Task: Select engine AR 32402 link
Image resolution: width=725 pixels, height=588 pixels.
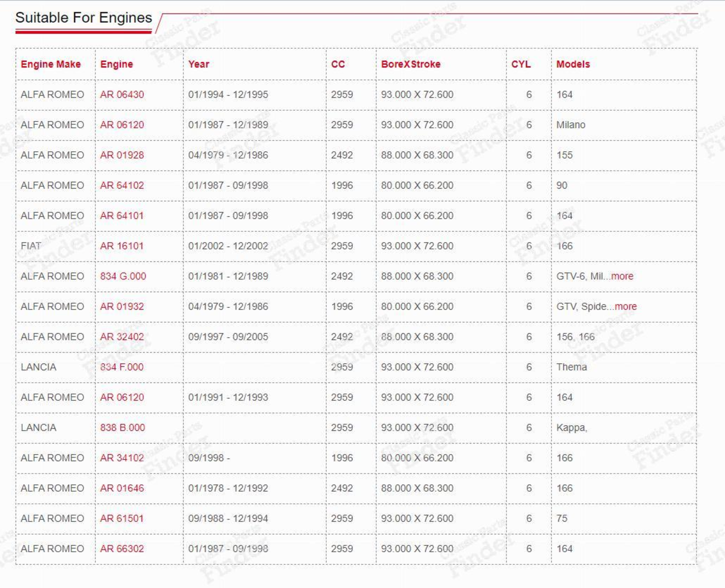Action: [122, 337]
